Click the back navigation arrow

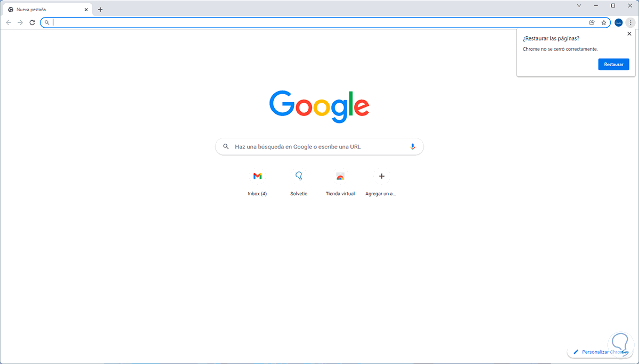[x=9, y=22]
